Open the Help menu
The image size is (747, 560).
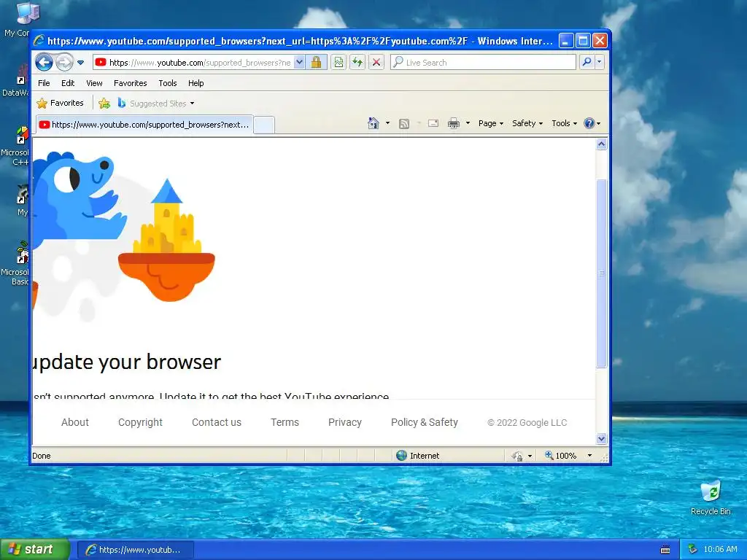point(196,83)
